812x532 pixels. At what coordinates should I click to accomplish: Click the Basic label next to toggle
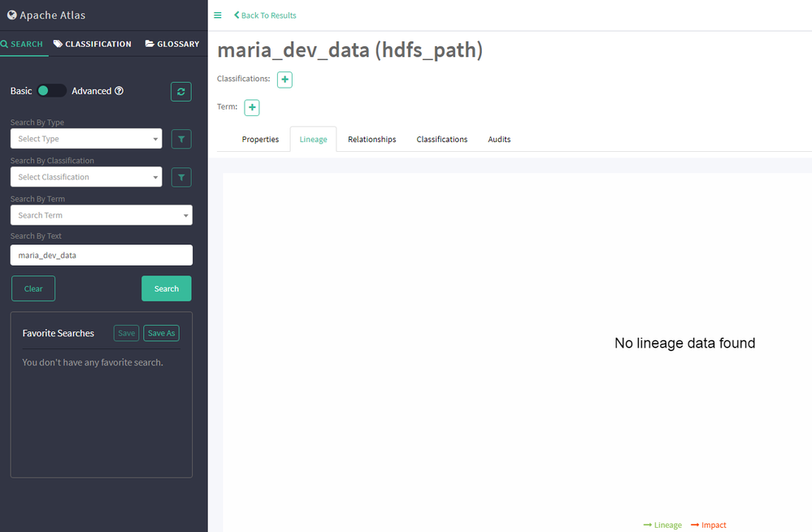(21, 91)
